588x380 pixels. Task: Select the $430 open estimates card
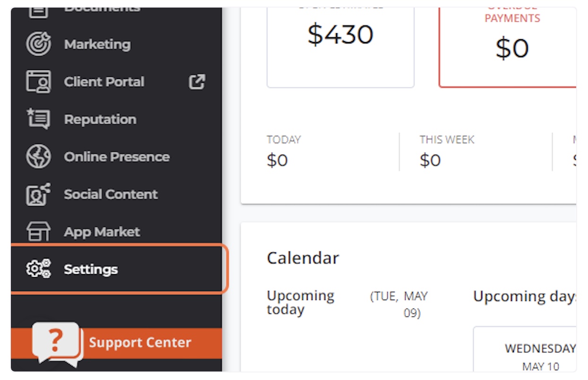point(340,47)
